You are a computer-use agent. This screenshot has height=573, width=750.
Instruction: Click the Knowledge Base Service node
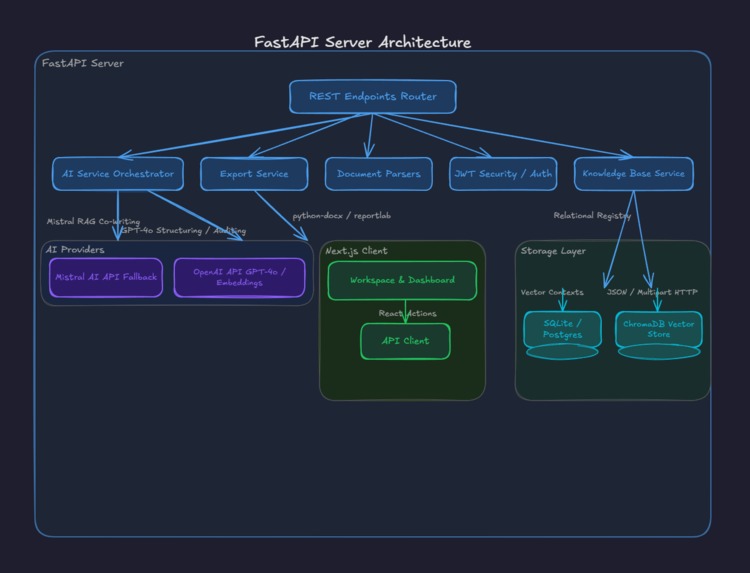[x=634, y=174]
